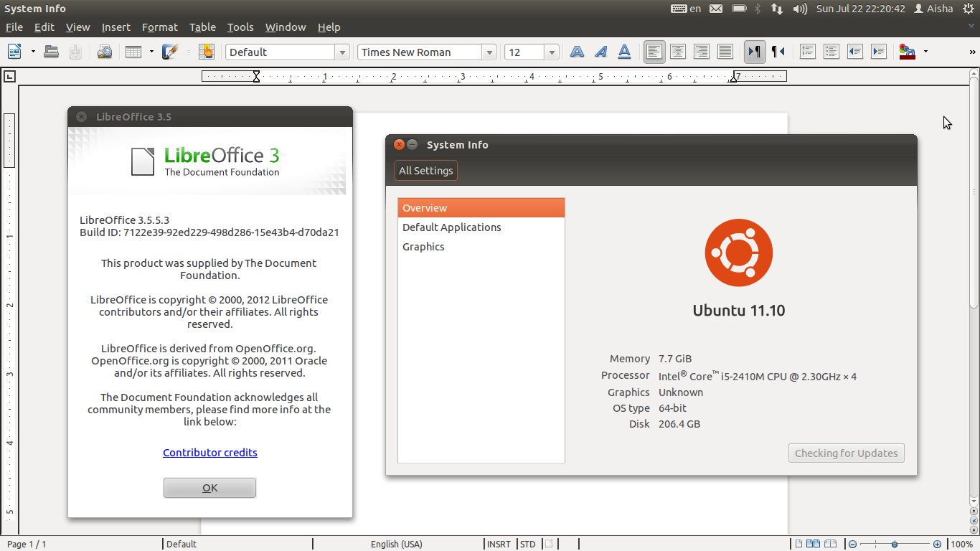The width and height of the screenshot is (980, 551).
Task: Toggle Bold formatting
Action: [577, 52]
